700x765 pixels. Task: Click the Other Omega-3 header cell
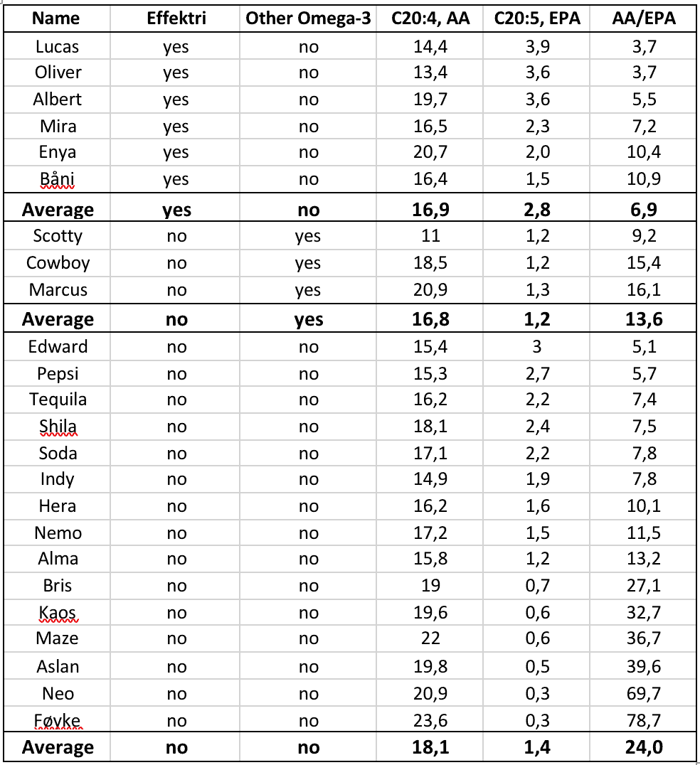(x=308, y=18)
